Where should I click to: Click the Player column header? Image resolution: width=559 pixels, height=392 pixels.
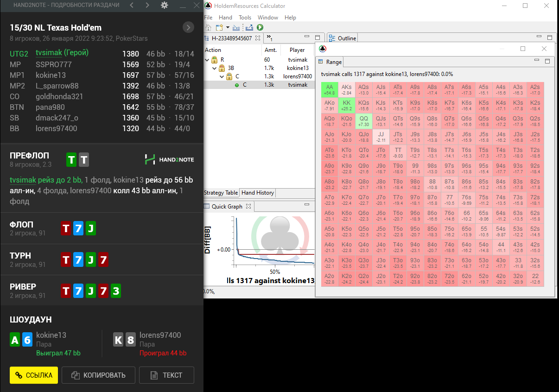coord(297,50)
